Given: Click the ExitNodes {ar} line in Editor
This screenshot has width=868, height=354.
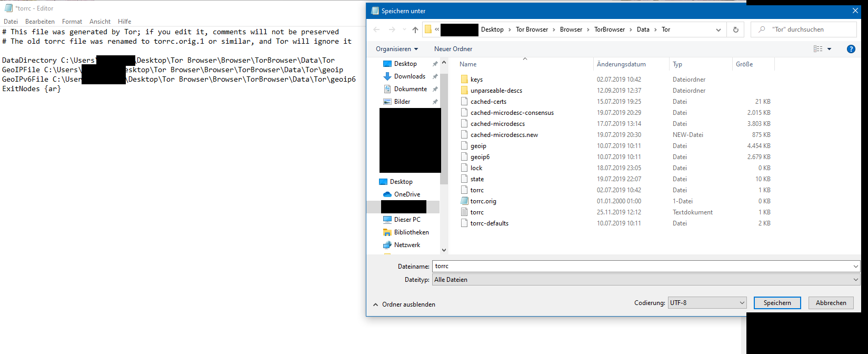Looking at the screenshot, I should point(32,89).
